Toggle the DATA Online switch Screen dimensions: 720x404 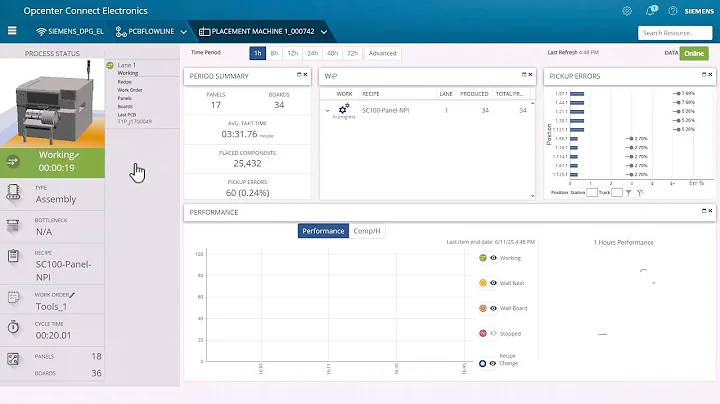tap(694, 53)
